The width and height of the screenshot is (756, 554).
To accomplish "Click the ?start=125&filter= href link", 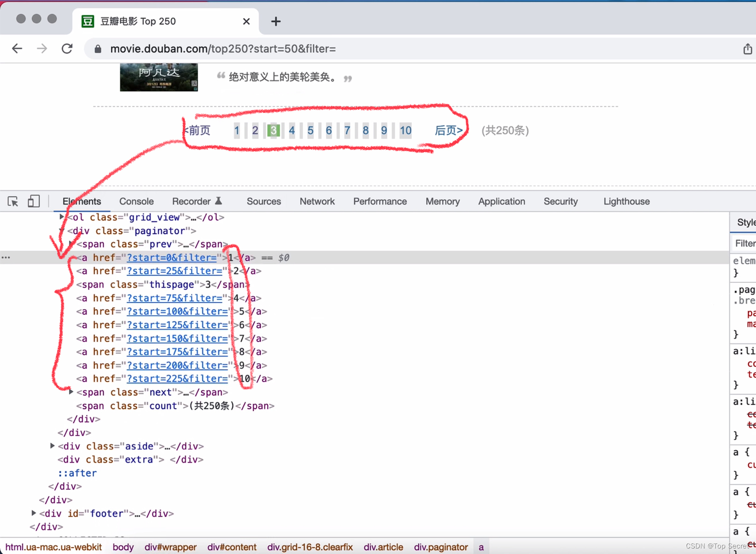I will (x=177, y=325).
